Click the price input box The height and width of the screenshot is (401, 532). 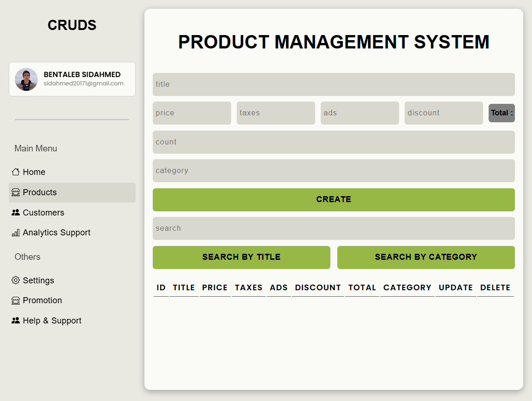[192, 113]
